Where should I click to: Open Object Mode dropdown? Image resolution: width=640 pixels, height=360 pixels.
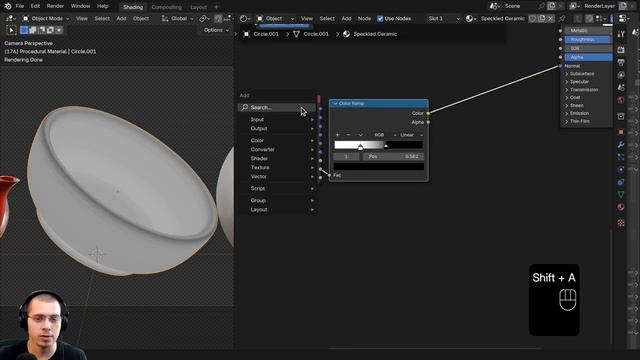pyautogui.click(x=45, y=19)
